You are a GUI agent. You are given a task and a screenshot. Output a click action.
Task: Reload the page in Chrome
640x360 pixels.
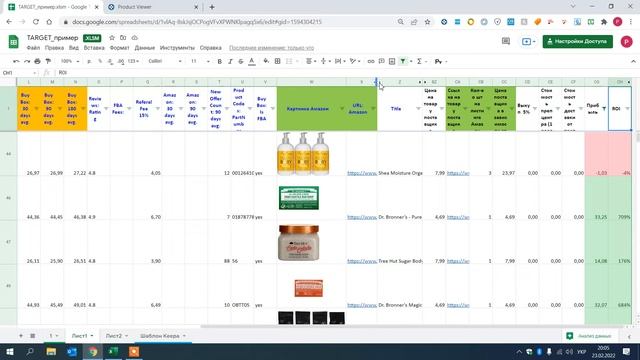coord(36,22)
